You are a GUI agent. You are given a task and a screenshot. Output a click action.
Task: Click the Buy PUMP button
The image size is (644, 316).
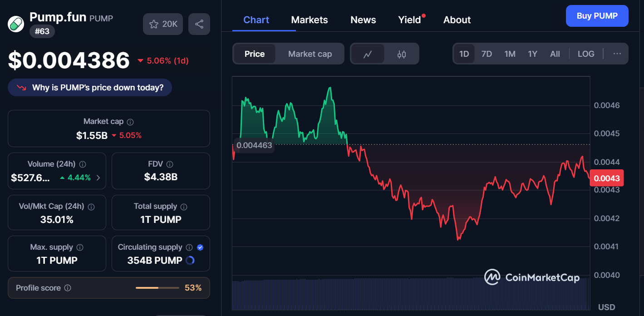[597, 16]
